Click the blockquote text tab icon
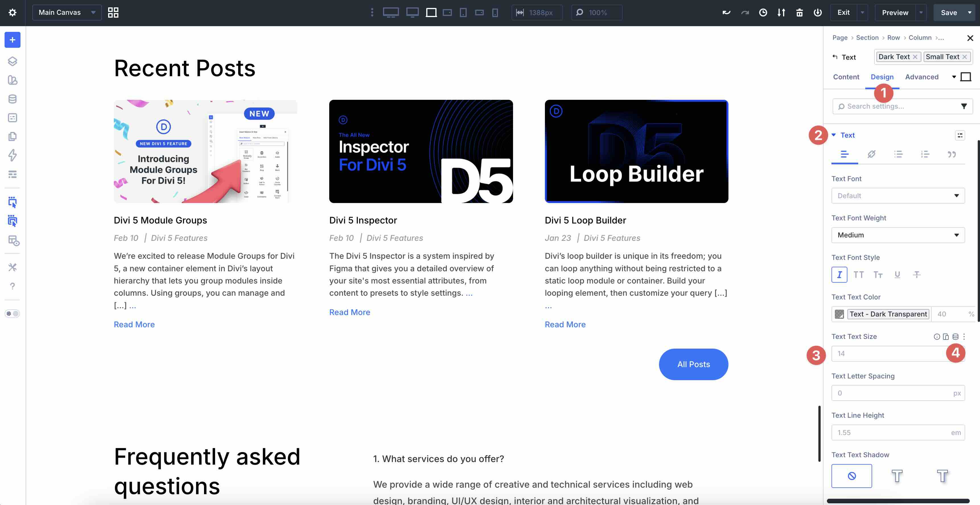 click(952, 154)
